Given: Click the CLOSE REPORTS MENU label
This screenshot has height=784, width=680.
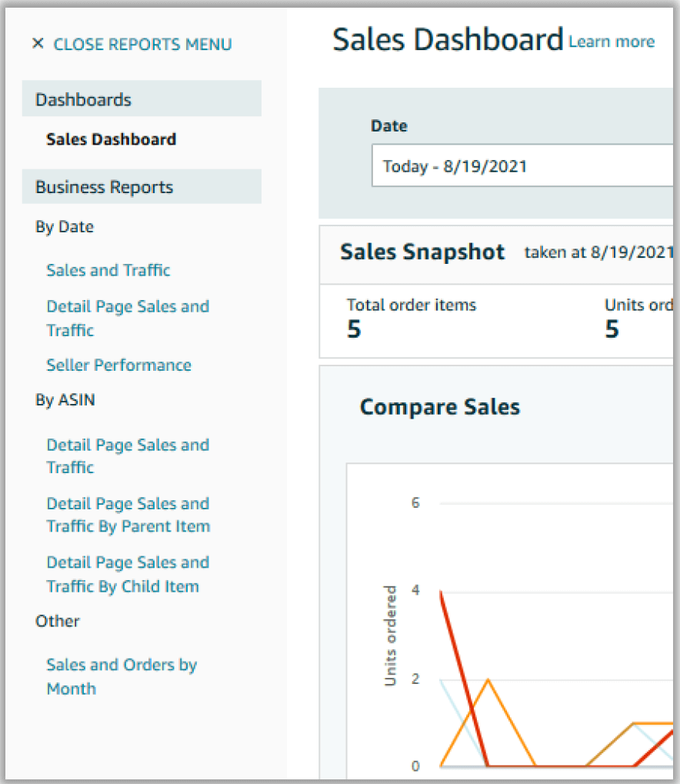Looking at the screenshot, I should point(142,44).
